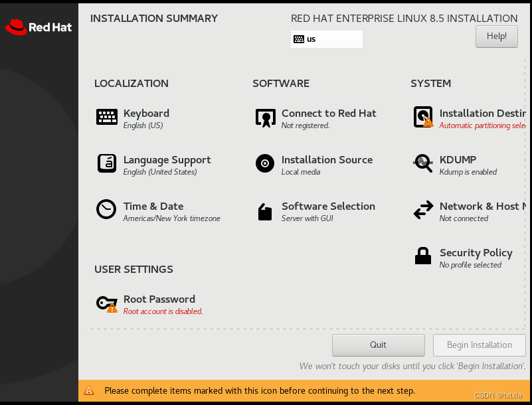
Task: Click the keyboard icon in us indicator
Action: tap(299, 39)
